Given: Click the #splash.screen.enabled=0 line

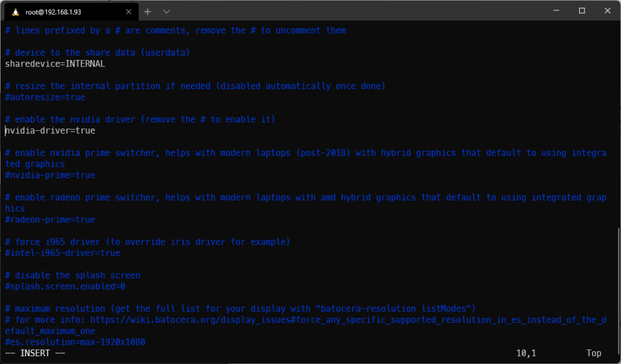Looking at the screenshot, I should point(65,286).
